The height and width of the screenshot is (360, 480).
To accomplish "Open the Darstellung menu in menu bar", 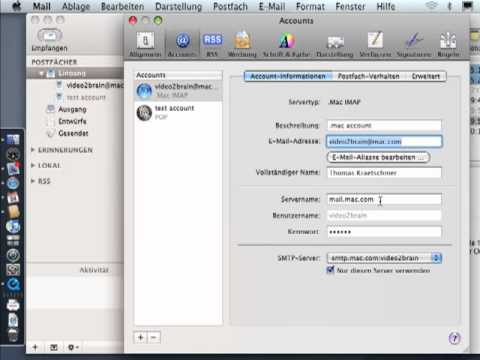I will coord(178,6).
